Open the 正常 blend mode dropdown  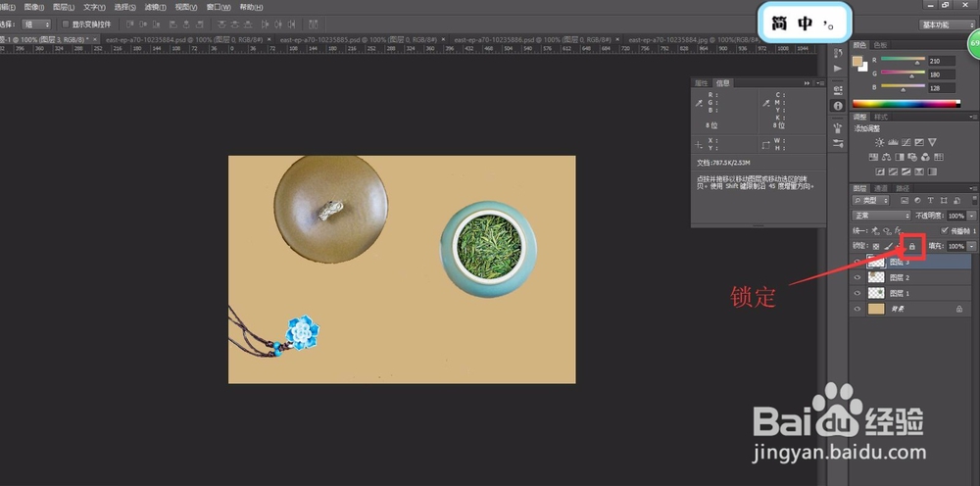tap(881, 216)
